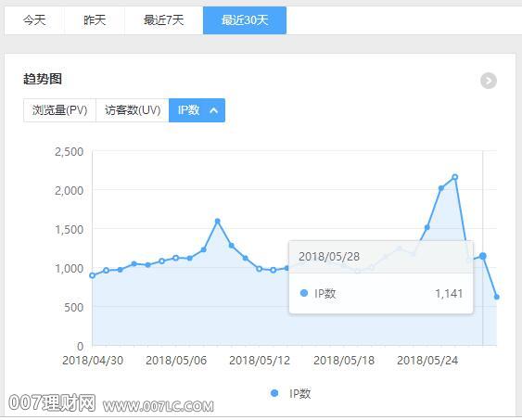Screen dimensions: 522x420
Task: Click the tooltip date 2018/05/28
Action: 329,257
